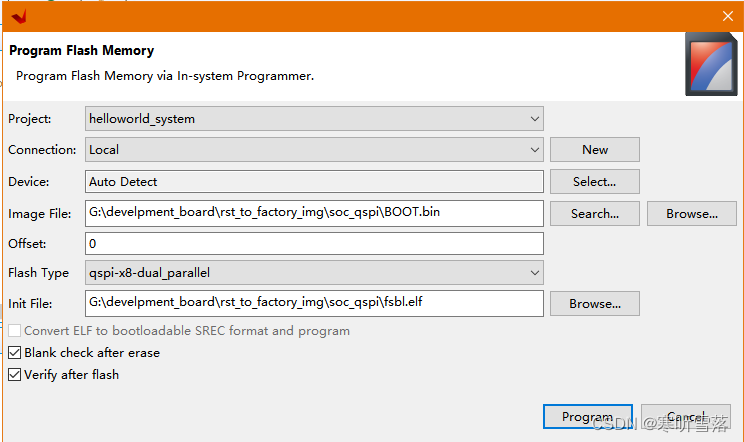Open the Flash Type dropdown qspi-x8-dual_parallel

coord(314,273)
